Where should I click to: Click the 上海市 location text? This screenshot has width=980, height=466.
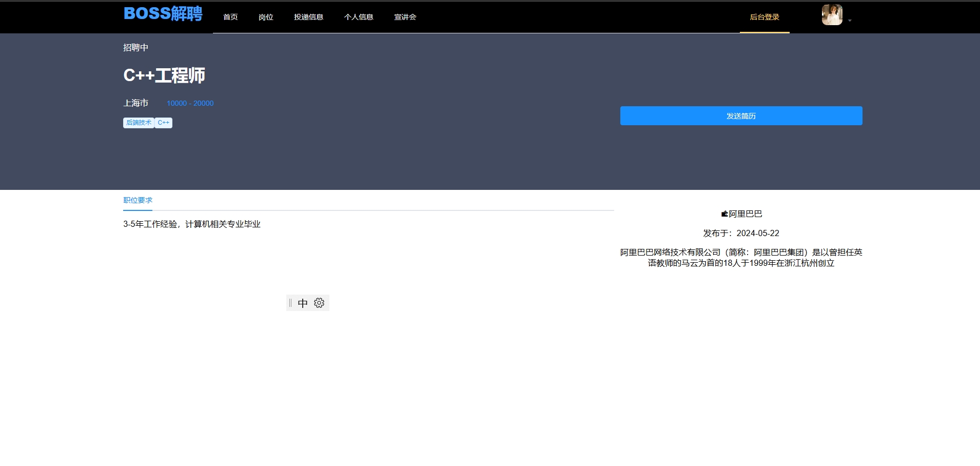(135, 103)
